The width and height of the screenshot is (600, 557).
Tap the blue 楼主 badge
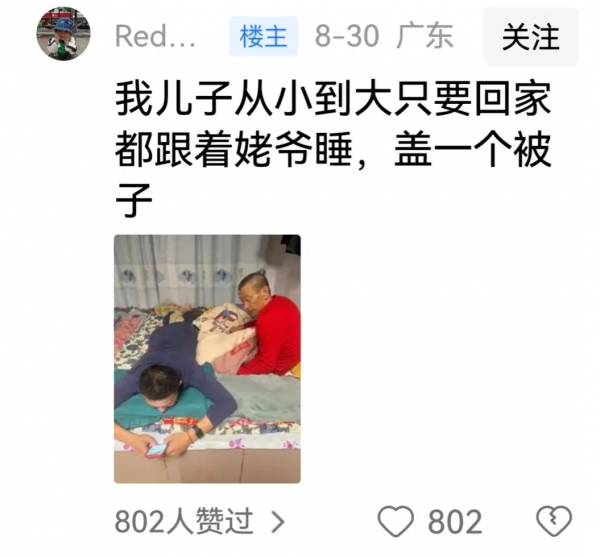point(263,36)
